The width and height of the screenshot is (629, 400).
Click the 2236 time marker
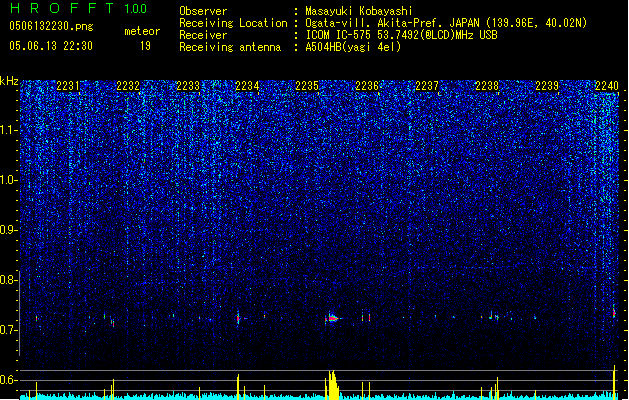coord(367,85)
